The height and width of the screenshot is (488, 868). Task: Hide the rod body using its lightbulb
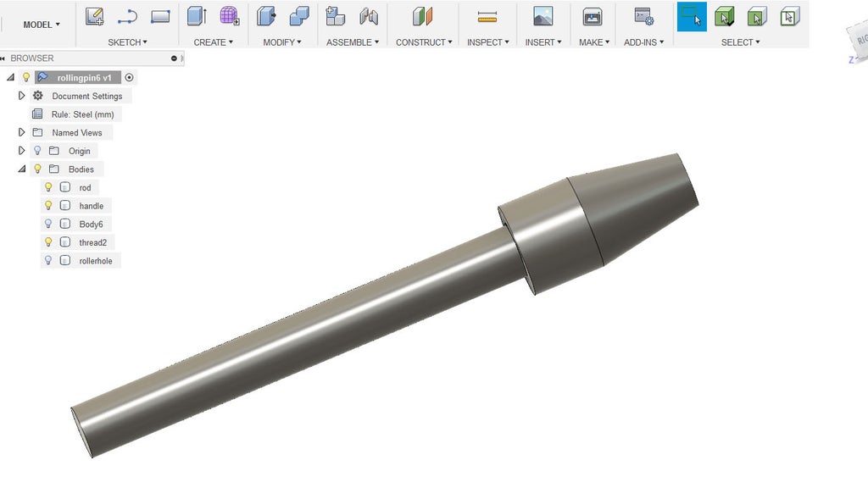click(x=48, y=187)
